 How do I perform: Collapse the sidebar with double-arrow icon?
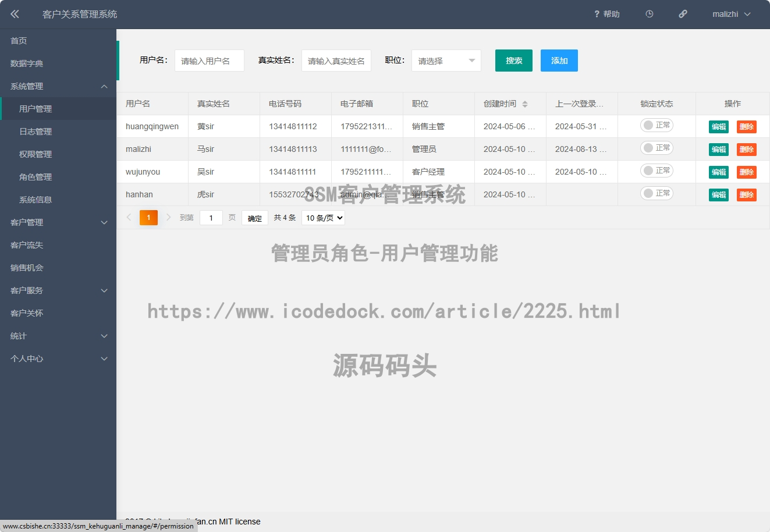click(x=15, y=14)
